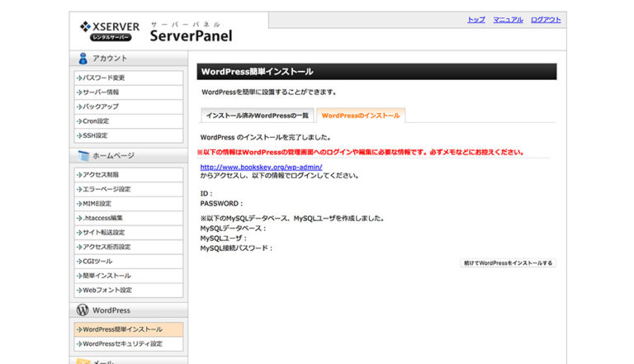Open サイト転送設定 in the sidebar
This screenshot has height=364, width=634.
[x=129, y=233]
